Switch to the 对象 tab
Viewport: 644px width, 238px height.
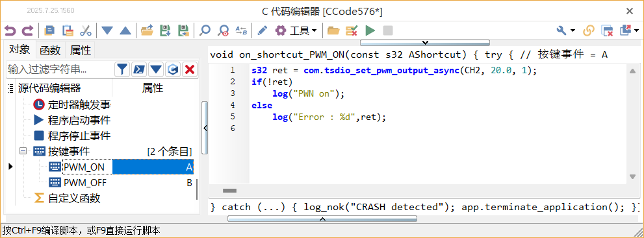19,49
